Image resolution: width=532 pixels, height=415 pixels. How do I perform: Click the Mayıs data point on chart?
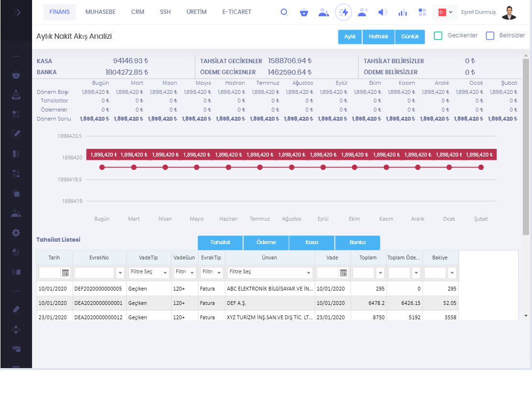click(x=197, y=167)
